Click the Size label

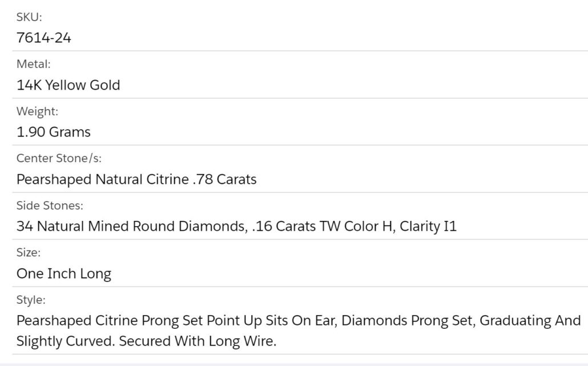(x=29, y=252)
